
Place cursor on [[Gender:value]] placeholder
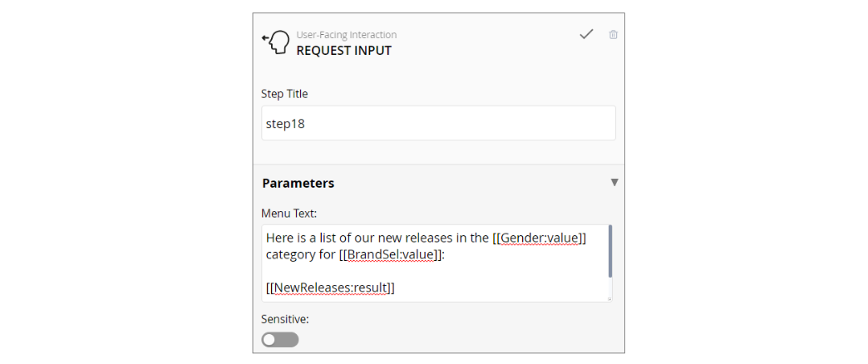coord(540,238)
